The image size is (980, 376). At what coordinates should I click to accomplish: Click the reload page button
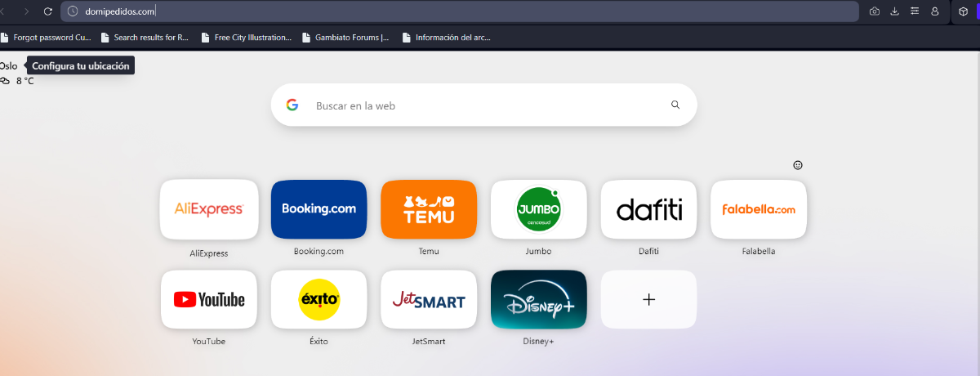pos(48,11)
